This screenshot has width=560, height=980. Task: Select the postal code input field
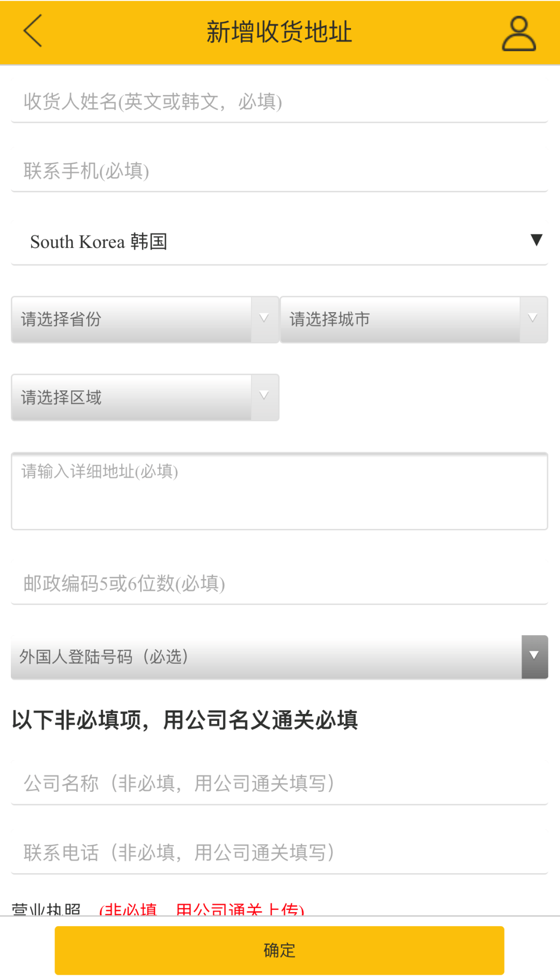pos(280,583)
